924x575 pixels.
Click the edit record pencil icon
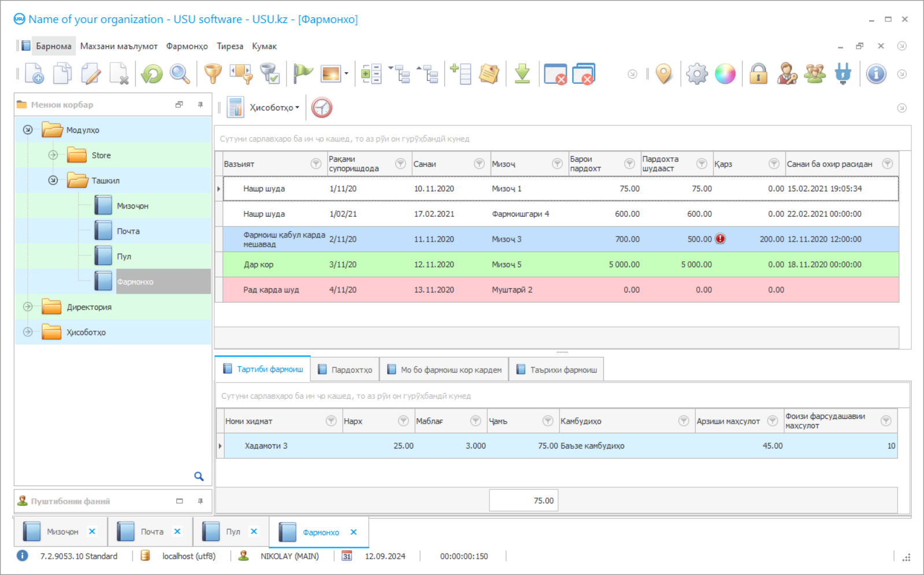tap(91, 74)
